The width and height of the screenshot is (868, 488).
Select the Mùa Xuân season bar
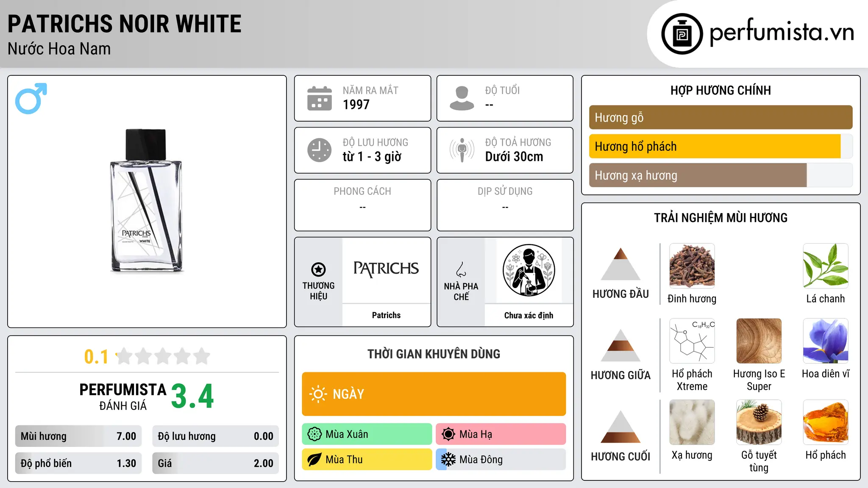click(x=367, y=434)
